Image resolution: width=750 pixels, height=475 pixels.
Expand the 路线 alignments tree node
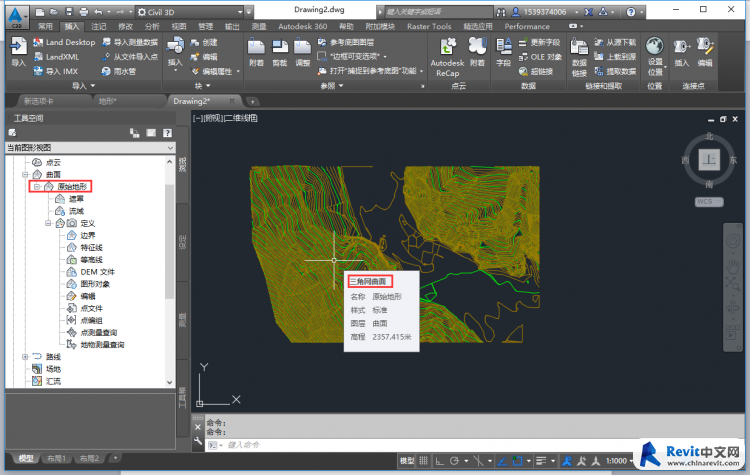coord(25,356)
